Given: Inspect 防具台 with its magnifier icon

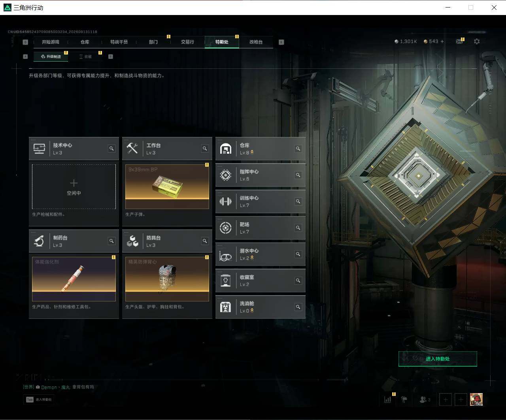Looking at the screenshot, I should tap(205, 241).
